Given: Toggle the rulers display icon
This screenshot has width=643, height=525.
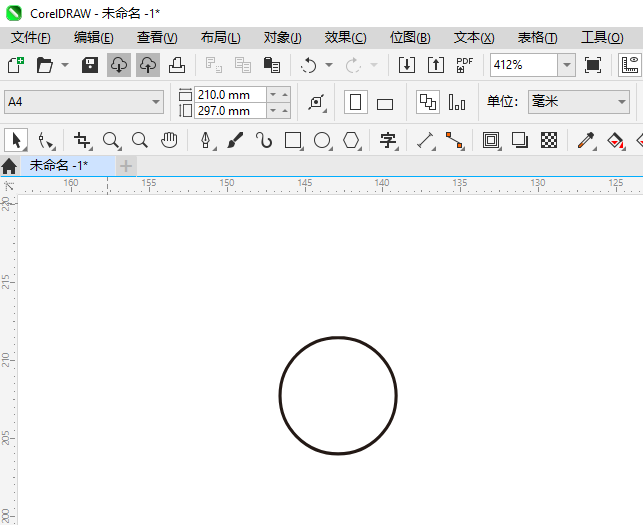Looking at the screenshot, I should (x=630, y=65).
